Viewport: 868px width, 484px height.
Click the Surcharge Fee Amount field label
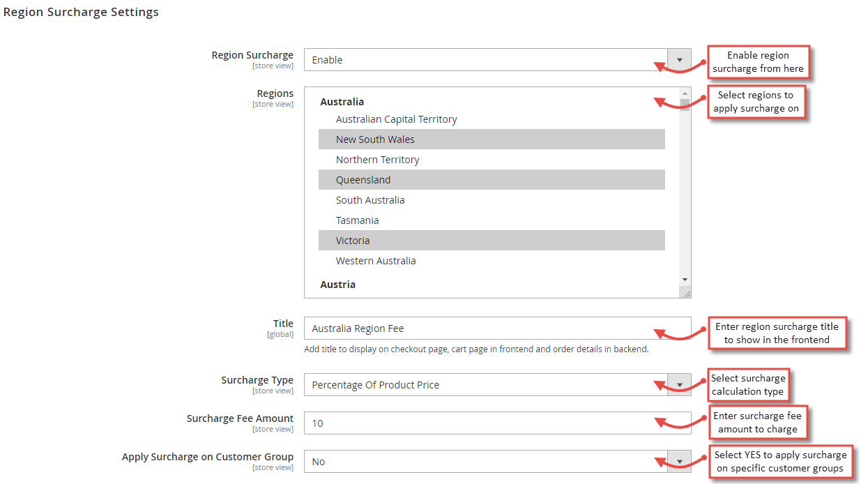tap(240, 418)
